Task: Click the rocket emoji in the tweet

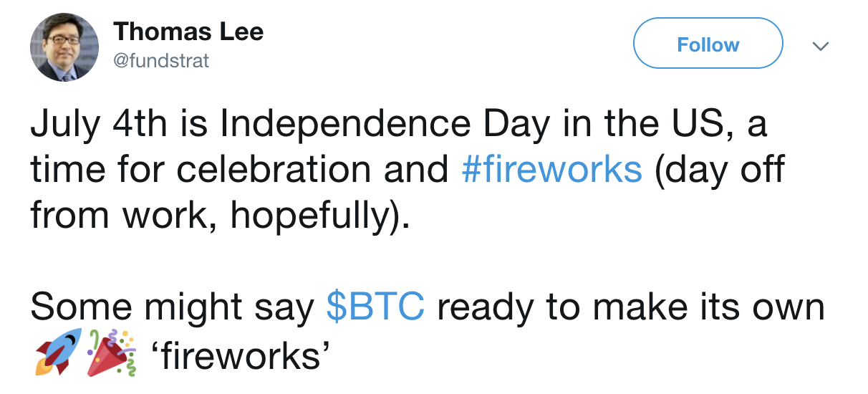Action: (x=56, y=352)
